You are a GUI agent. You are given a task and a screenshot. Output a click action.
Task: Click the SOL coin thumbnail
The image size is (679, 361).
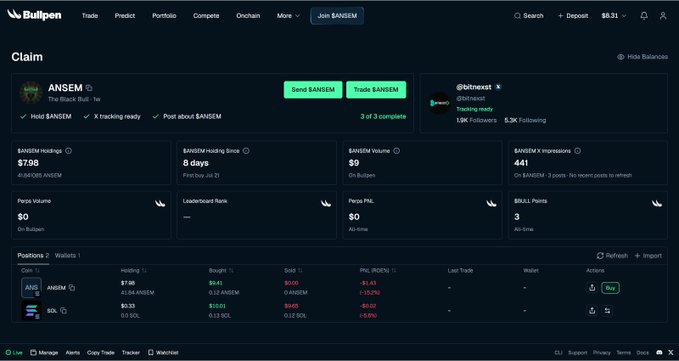click(31, 310)
